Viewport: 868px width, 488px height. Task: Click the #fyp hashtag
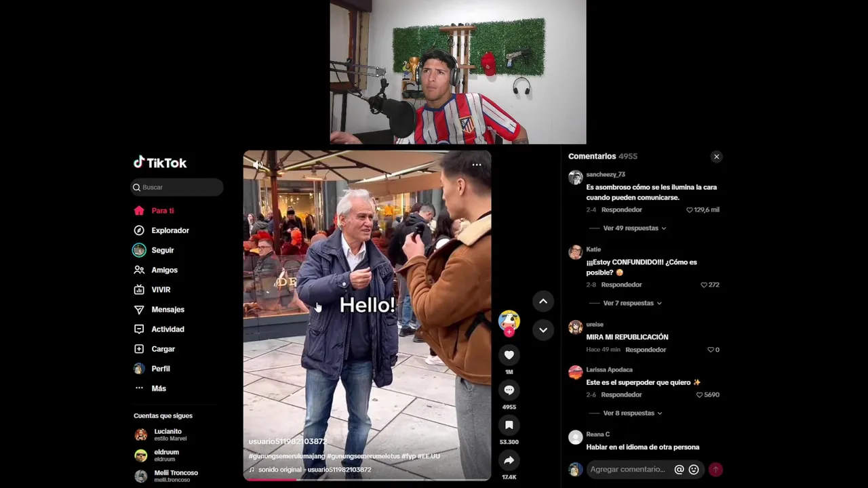pos(409,456)
